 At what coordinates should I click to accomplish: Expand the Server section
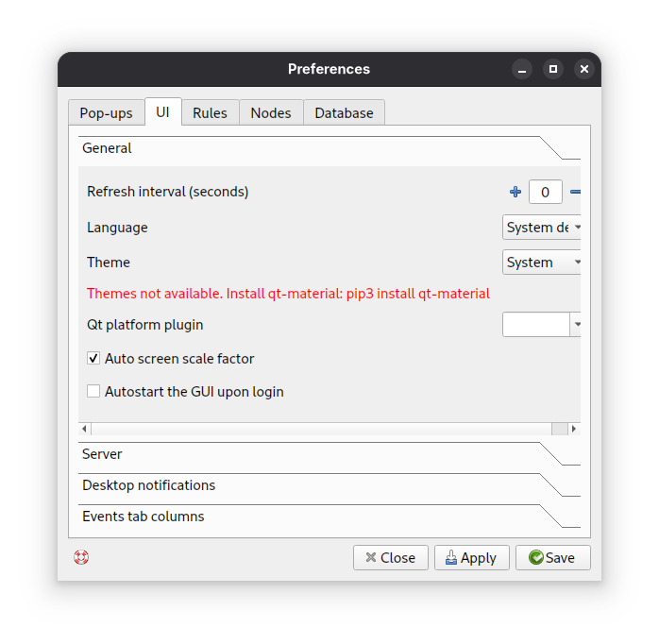[x=329, y=454]
